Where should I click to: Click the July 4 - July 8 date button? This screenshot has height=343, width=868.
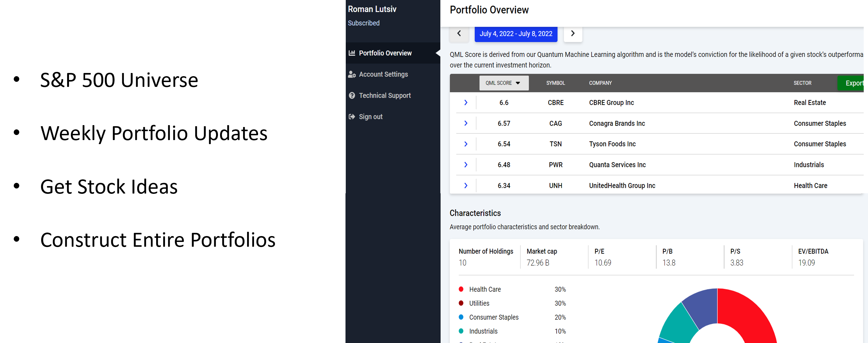tap(516, 34)
